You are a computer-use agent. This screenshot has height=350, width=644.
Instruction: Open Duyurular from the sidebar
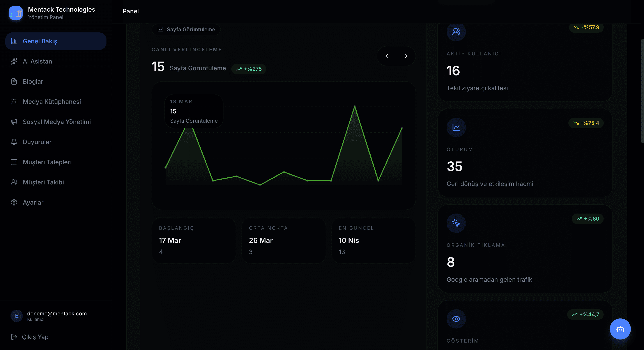click(56, 142)
